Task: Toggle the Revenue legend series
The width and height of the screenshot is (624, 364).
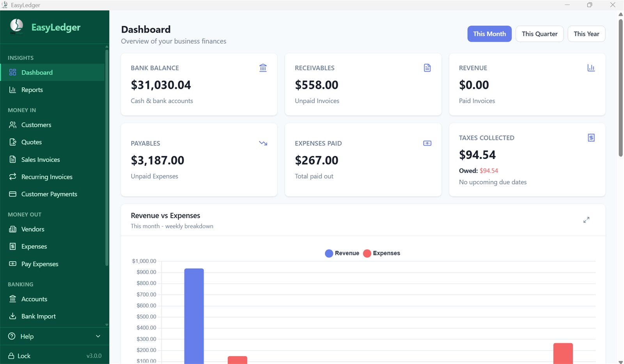Action: (x=342, y=253)
